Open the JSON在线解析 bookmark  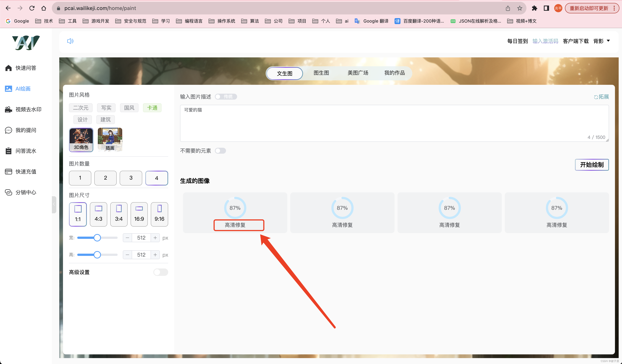click(x=476, y=21)
